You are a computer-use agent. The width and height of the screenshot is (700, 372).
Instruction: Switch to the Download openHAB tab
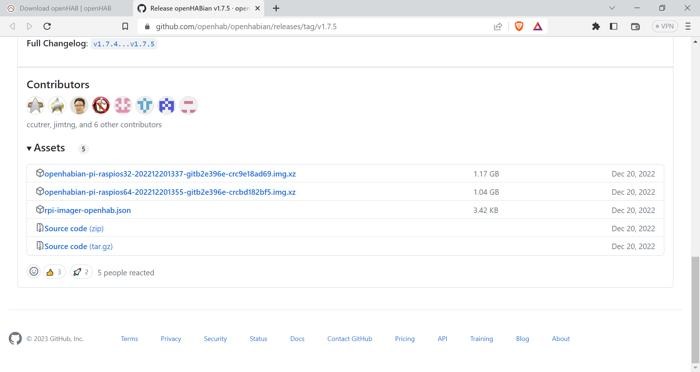point(66,8)
